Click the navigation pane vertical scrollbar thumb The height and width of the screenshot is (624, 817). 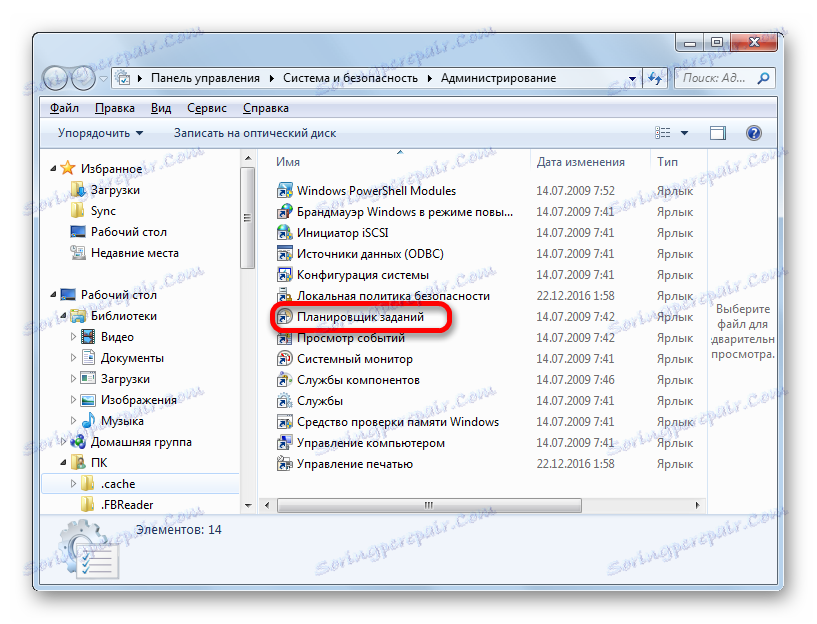248,218
